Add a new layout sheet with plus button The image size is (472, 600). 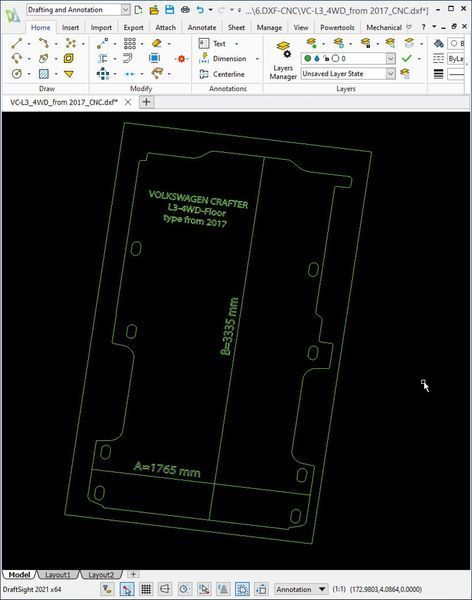tap(133, 574)
